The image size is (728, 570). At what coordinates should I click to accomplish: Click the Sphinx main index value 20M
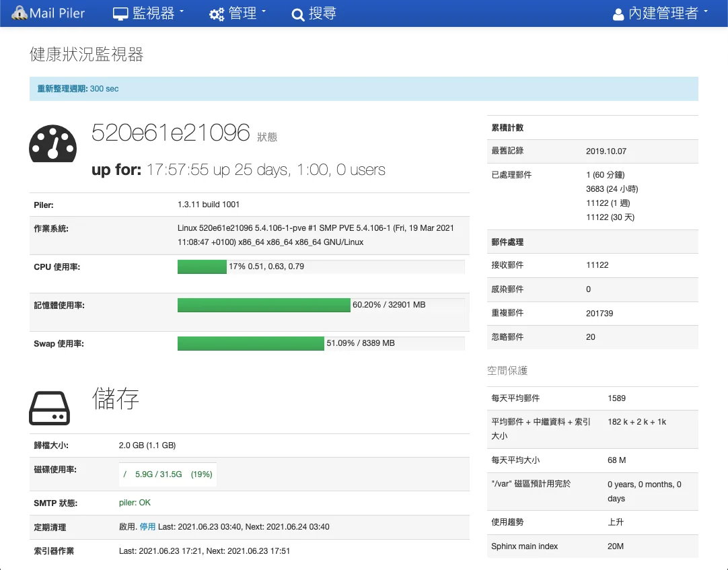(616, 546)
